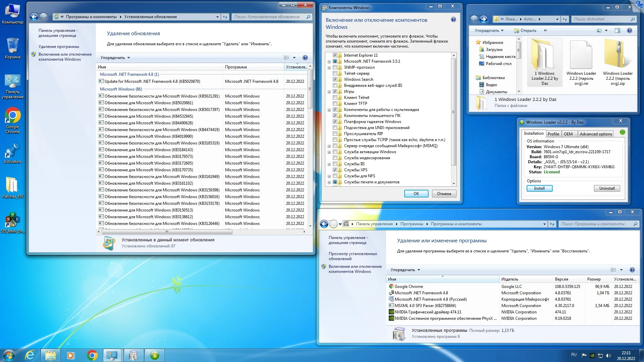
Task: Toggle Windows Search component checkbox
Action: (x=335, y=79)
